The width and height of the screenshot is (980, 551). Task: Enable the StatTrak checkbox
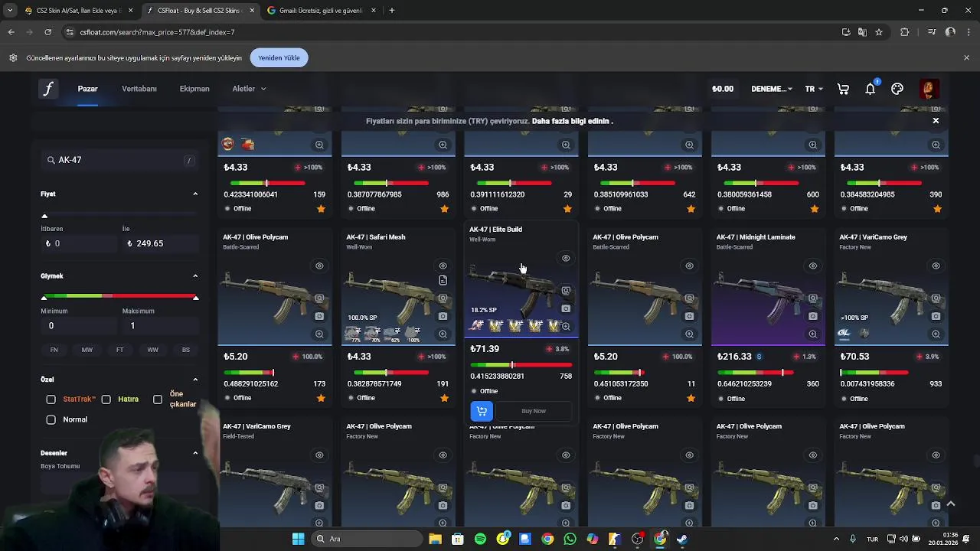coord(51,399)
